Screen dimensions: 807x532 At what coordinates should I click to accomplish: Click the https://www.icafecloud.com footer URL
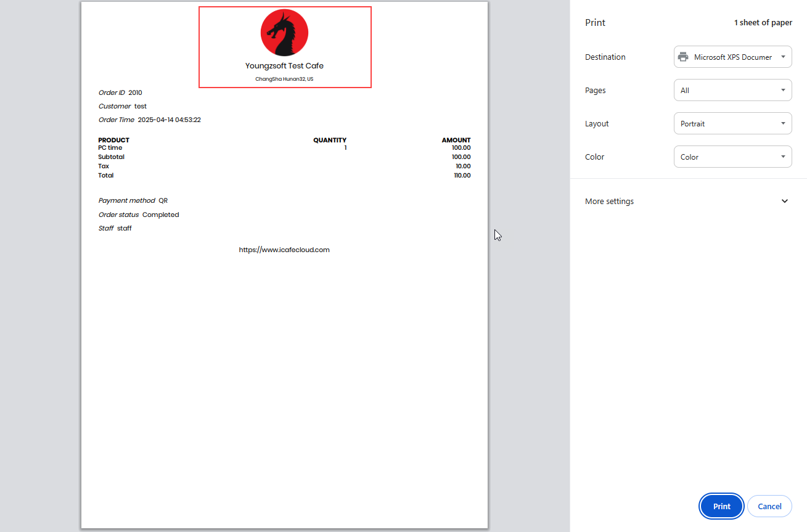pyautogui.click(x=284, y=250)
